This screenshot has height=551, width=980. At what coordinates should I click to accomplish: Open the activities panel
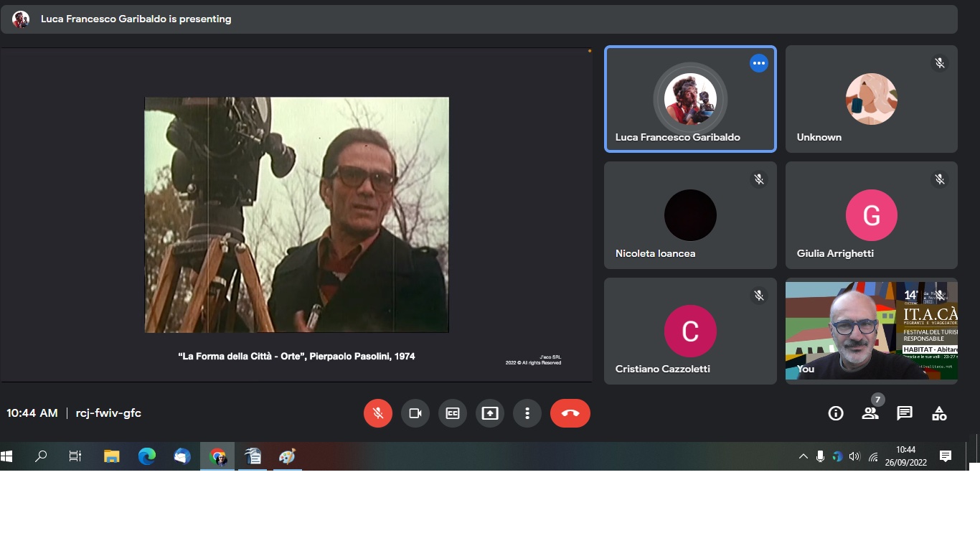pyautogui.click(x=939, y=413)
